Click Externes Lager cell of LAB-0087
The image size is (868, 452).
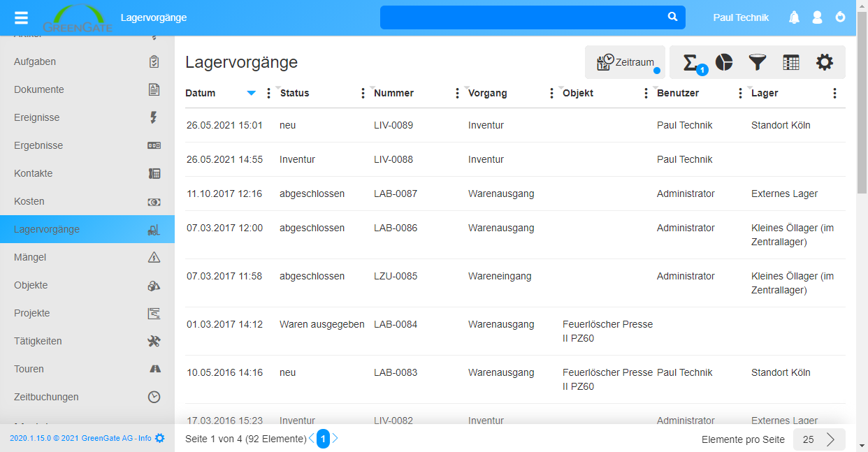pos(784,194)
